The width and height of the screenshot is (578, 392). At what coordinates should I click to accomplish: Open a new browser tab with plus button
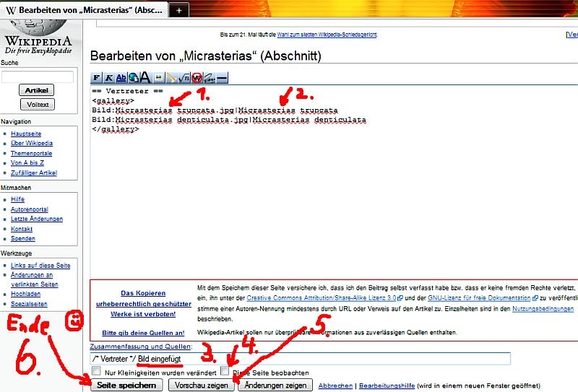pyautogui.click(x=179, y=10)
